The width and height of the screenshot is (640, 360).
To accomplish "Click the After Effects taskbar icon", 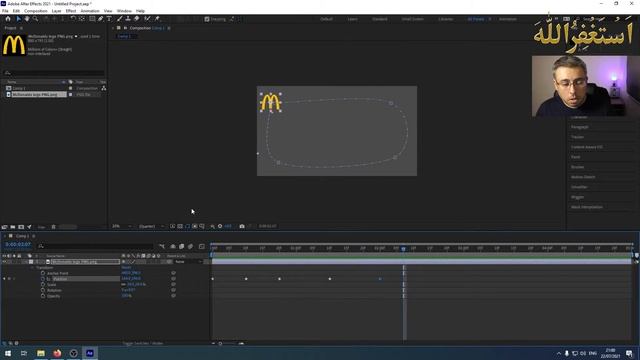I will [90, 353].
